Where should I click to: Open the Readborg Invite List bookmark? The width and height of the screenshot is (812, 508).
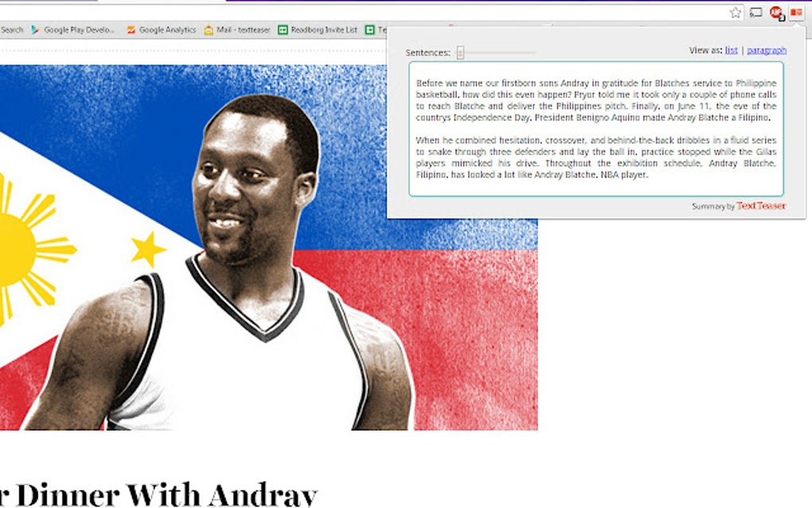pyautogui.click(x=322, y=29)
